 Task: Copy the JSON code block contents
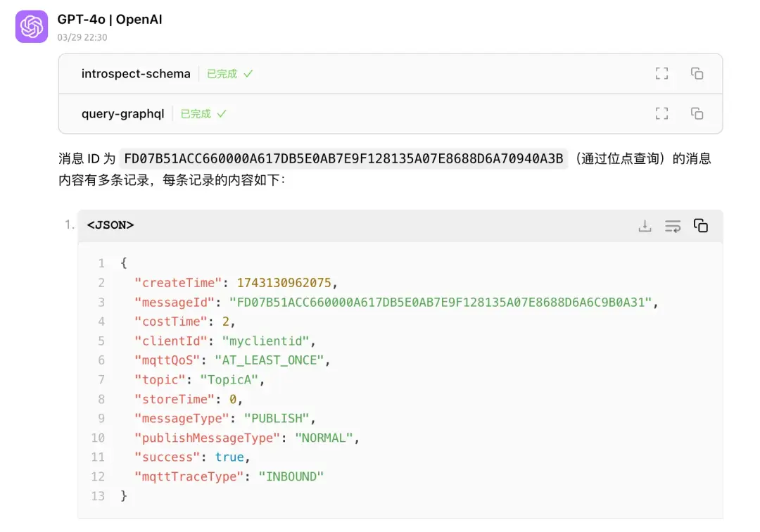coord(701,226)
